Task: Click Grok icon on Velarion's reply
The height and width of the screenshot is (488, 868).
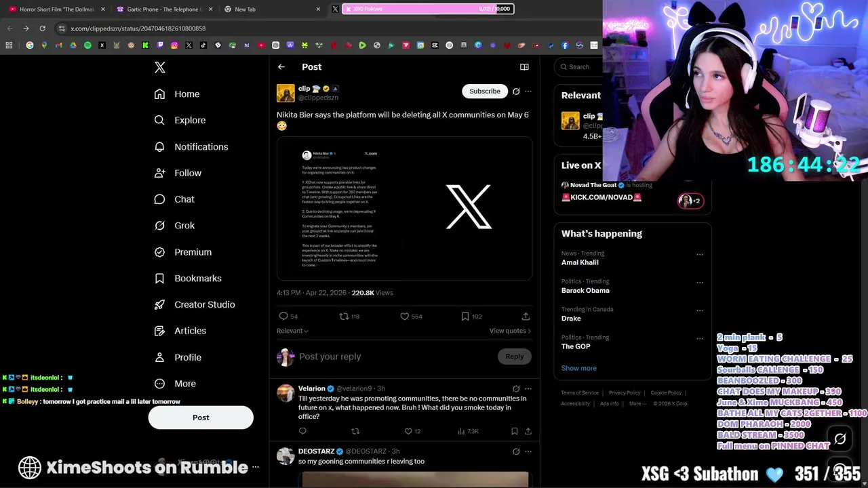Action: (516, 389)
